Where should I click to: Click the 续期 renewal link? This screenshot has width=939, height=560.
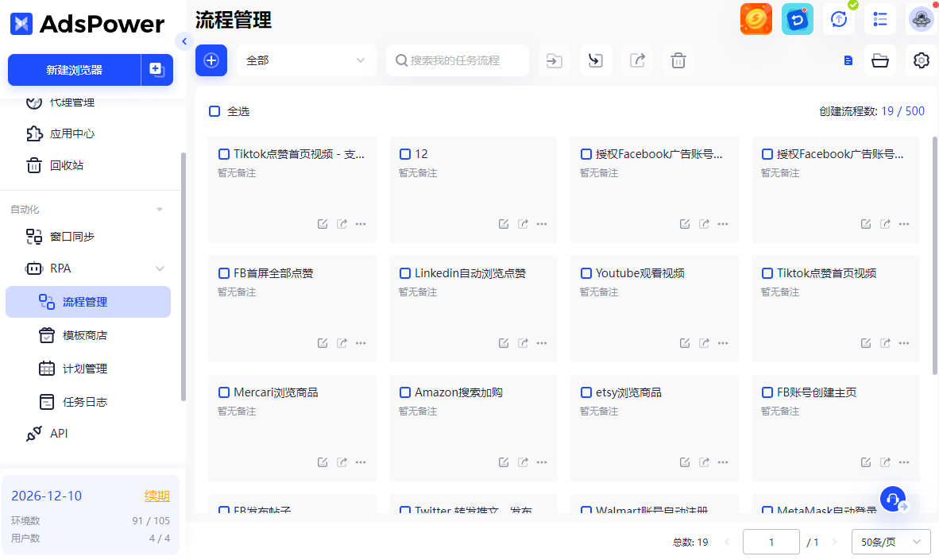pos(157,496)
